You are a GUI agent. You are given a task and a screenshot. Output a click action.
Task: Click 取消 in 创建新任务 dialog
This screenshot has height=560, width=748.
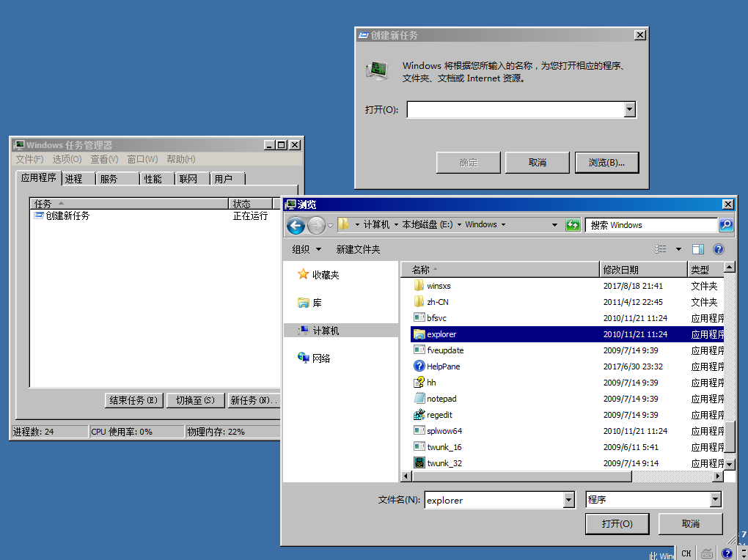(537, 163)
